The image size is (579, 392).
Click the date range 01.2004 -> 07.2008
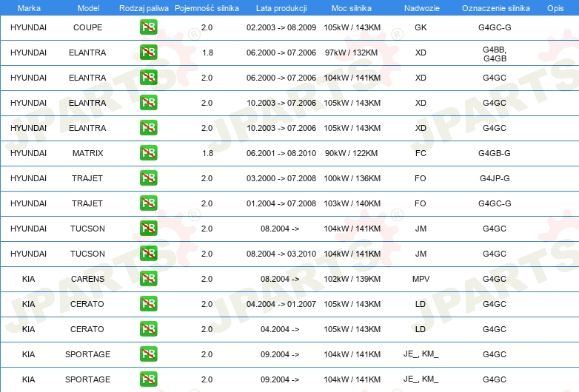(x=281, y=203)
